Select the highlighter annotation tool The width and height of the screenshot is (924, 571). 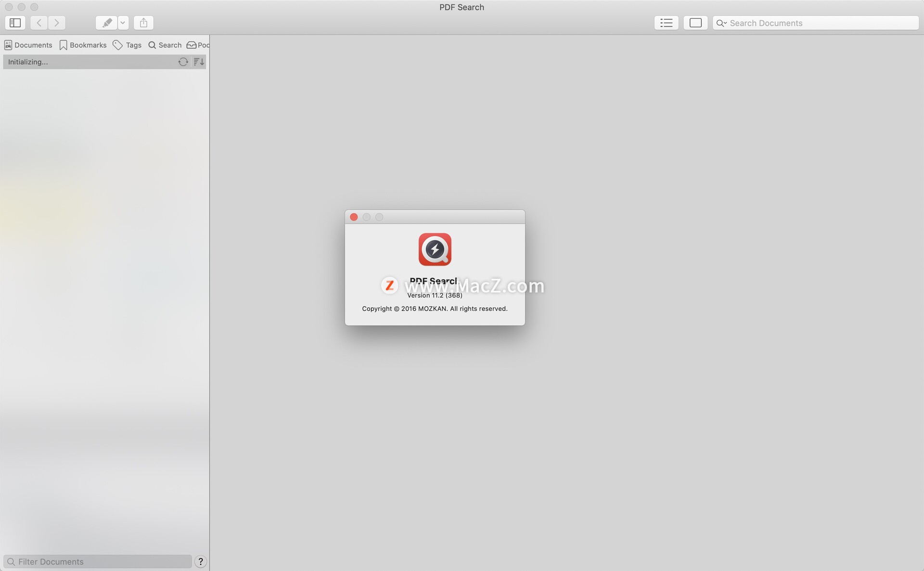click(x=107, y=23)
